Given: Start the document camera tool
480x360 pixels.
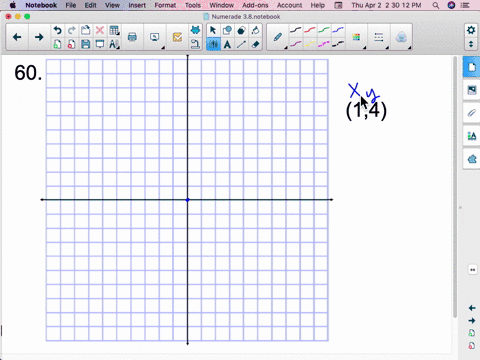Looking at the screenshot, I should click(x=195, y=44).
